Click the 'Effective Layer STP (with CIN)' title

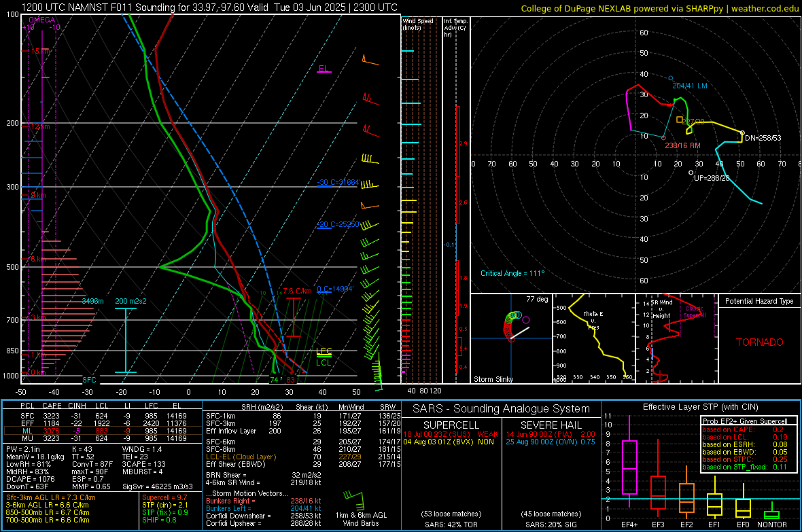[x=700, y=407]
